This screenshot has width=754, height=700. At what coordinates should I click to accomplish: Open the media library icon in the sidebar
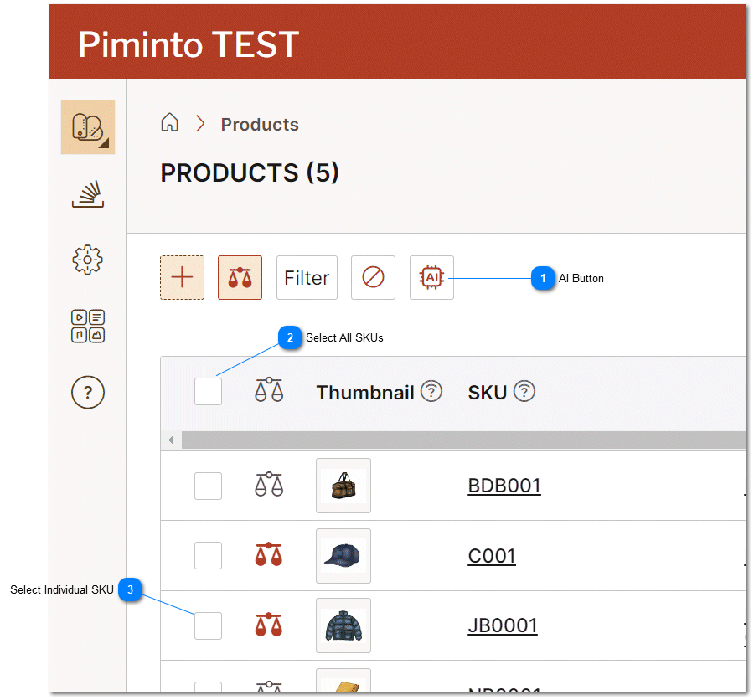[87, 326]
